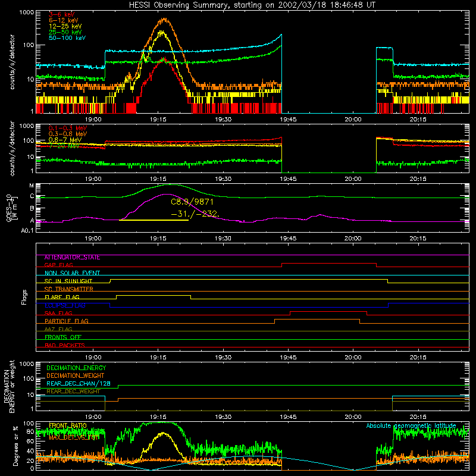The image size is (476, 476).
Task: Click the NON_SOLAR_EVENT flag label
Action: click(72, 273)
